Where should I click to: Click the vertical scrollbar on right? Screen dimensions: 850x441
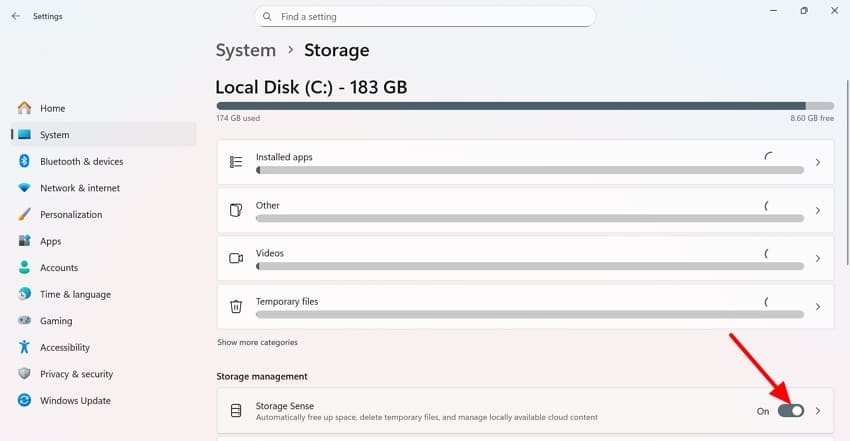tap(847, 173)
